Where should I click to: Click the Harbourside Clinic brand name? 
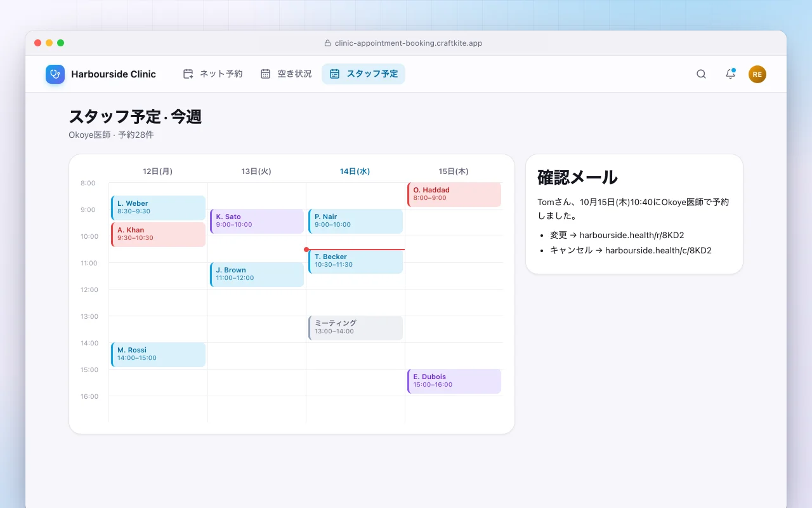(x=114, y=74)
